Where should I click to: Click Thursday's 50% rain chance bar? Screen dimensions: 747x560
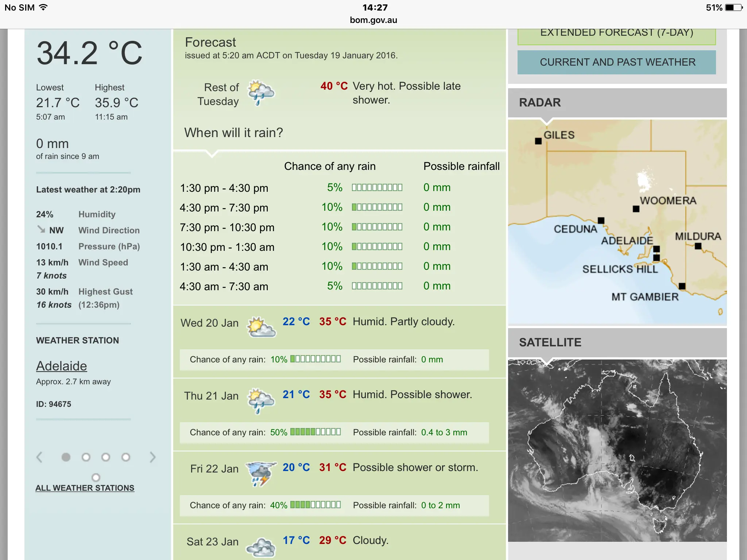coord(316,432)
